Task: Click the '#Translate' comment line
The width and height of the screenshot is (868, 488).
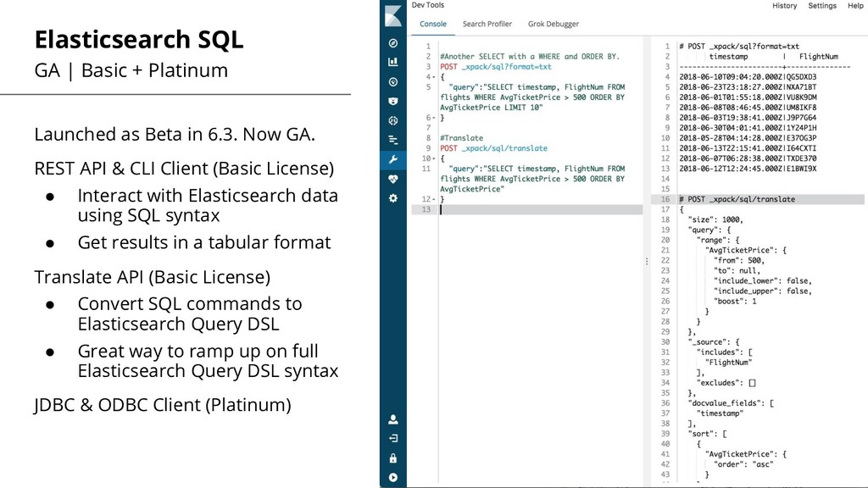Action: point(461,138)
